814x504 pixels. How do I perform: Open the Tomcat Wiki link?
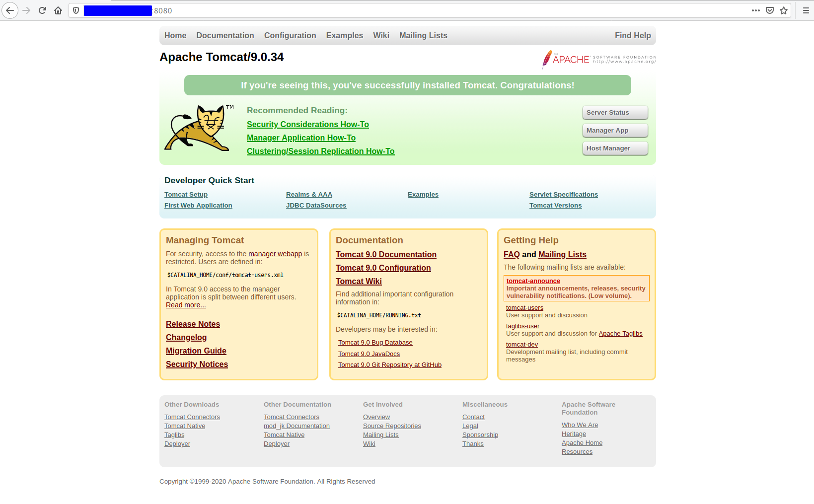click(359, 282)
